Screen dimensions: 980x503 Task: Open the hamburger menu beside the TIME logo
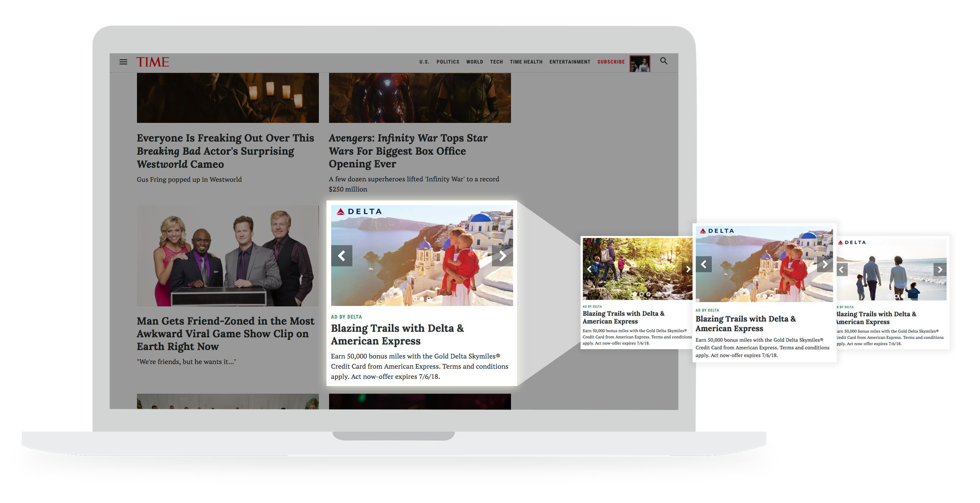pos(123,62)
